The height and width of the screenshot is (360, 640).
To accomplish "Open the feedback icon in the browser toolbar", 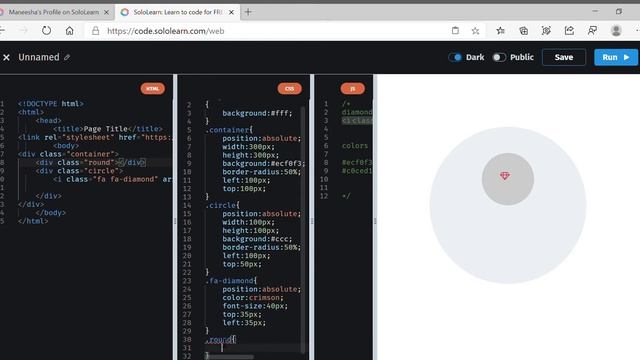I will tap(592, 31).
